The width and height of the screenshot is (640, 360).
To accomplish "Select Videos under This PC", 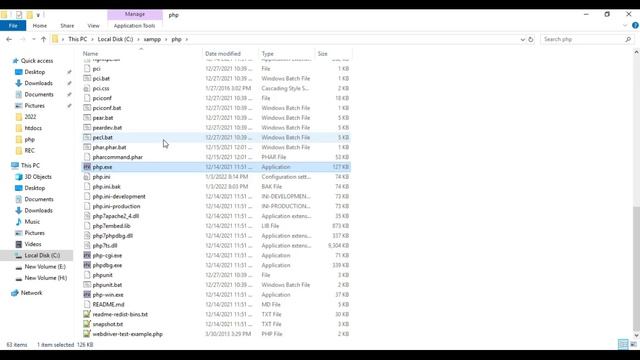I will [x=33, y=244].
